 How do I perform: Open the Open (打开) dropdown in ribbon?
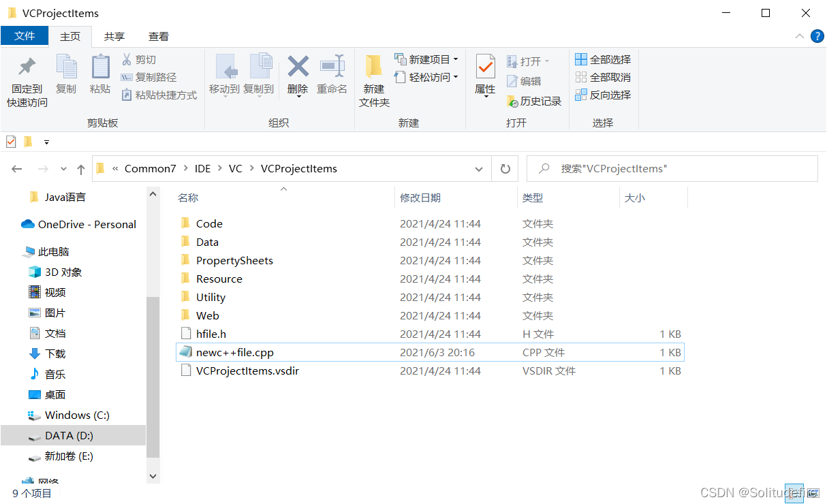click(x=529, y=61)
